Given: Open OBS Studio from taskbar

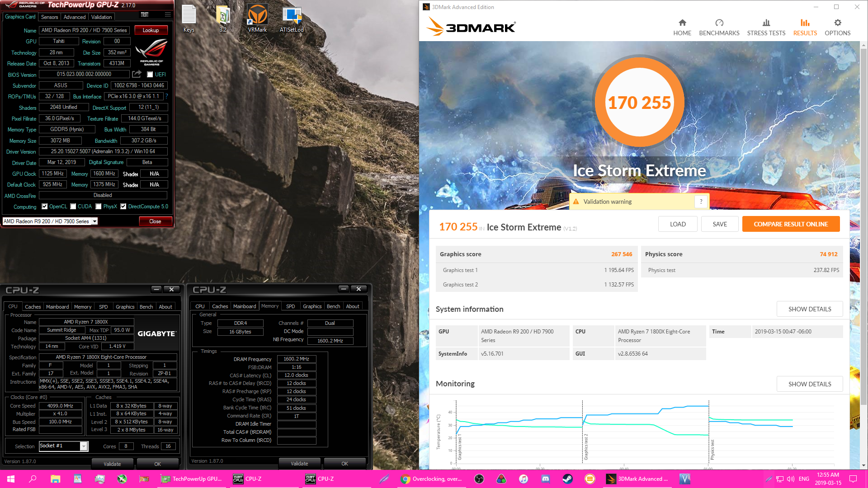Looking at the screenshot, I should (x=479, y=479).
